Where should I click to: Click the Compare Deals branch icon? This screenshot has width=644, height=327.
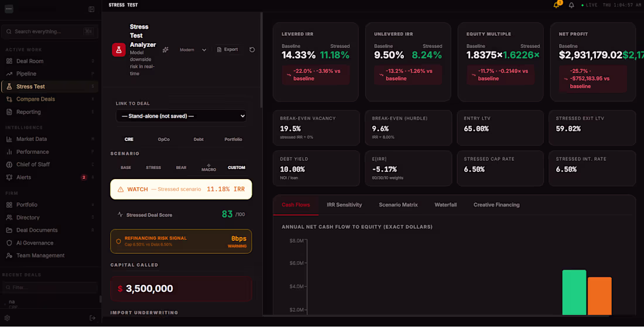point(9,99)
